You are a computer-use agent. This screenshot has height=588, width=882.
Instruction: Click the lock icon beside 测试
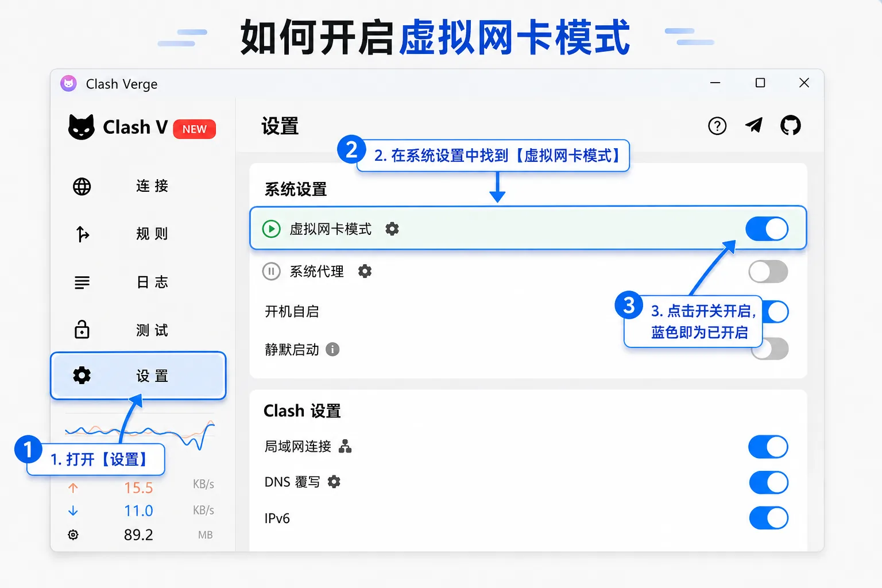82,330
